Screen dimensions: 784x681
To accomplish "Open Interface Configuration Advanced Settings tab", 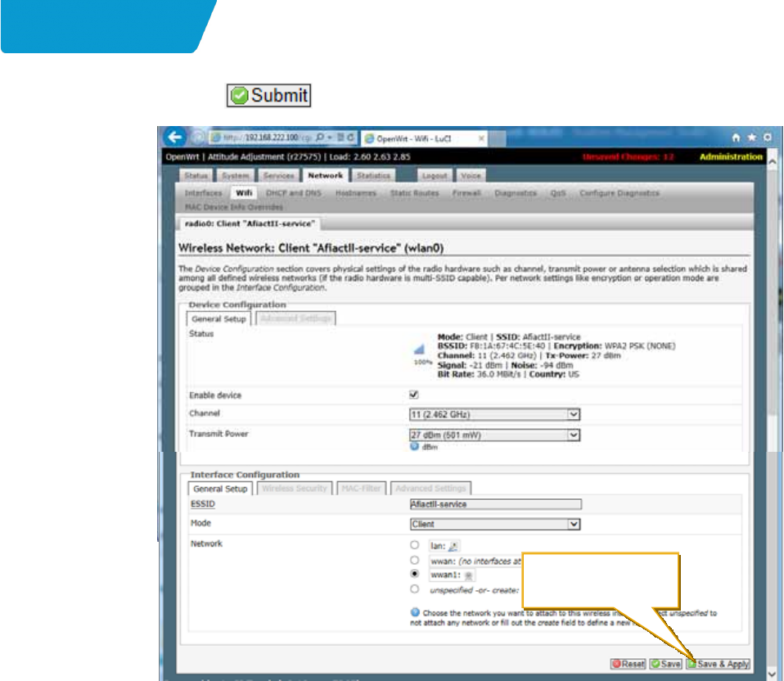I will (430, 489).
